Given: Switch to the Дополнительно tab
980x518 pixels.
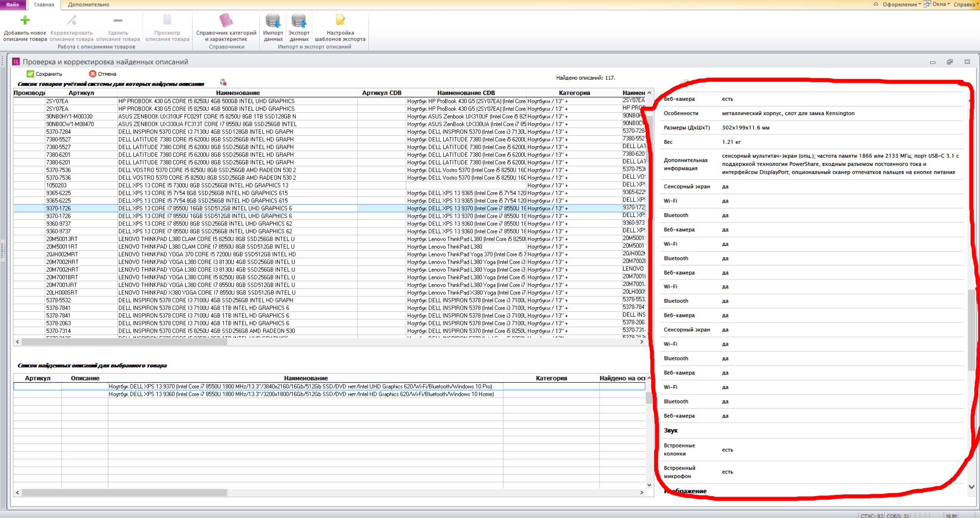Looking at the screenshot, I should (x=88, y=5).
